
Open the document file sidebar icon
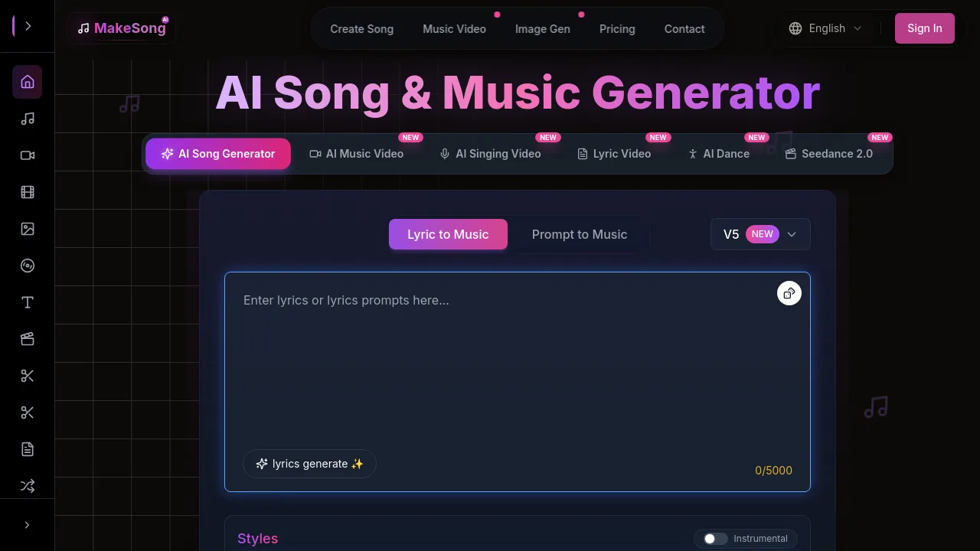(27, 449)
